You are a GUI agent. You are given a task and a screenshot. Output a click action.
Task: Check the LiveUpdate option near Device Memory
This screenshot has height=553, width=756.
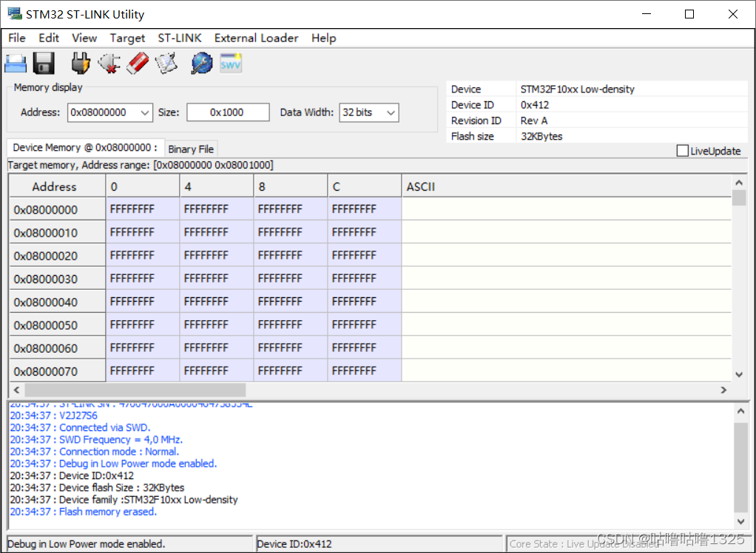click(682, 150)
